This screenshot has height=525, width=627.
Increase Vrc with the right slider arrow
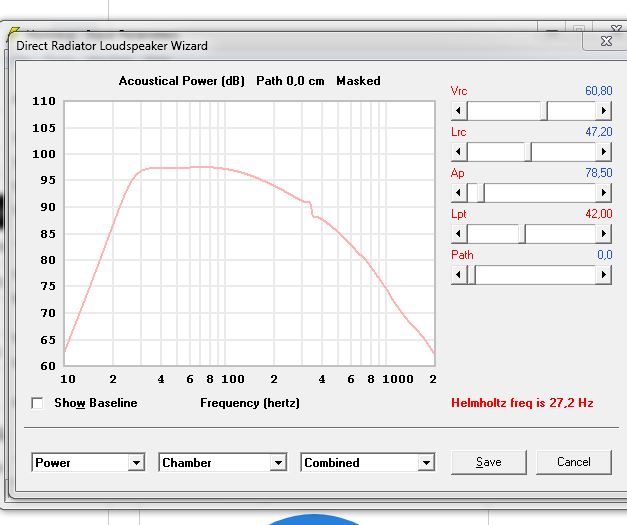(603, 111)
